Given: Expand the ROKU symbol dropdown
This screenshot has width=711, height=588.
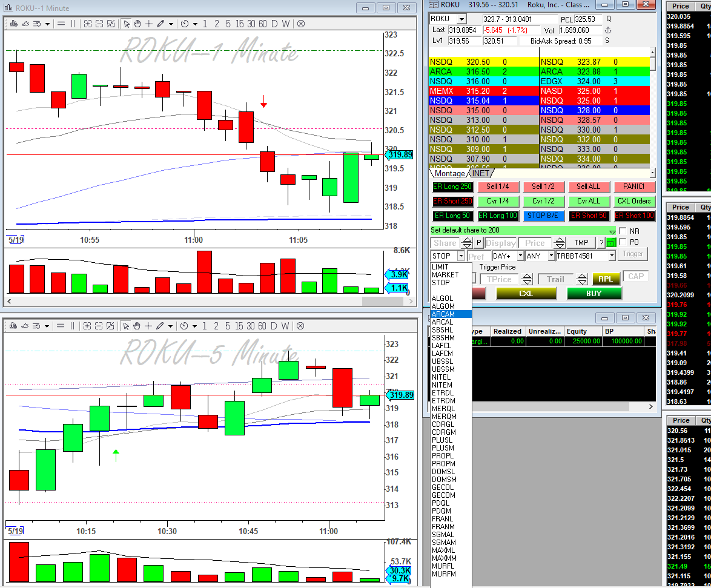Looking at the screenshot, I should (x=461, y=19).
